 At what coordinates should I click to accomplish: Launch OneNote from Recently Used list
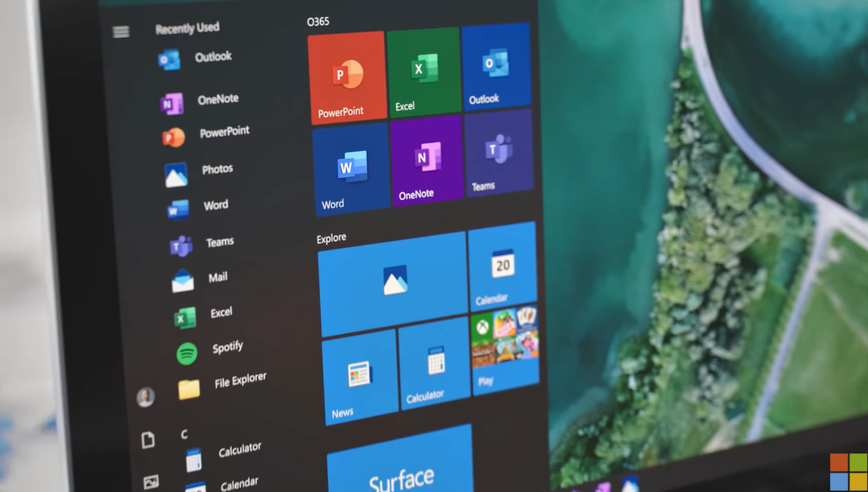point(199,101)
